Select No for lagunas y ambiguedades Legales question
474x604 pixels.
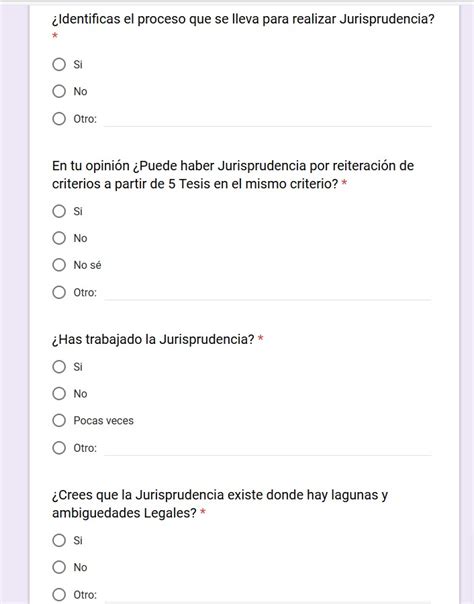(59, 567)
